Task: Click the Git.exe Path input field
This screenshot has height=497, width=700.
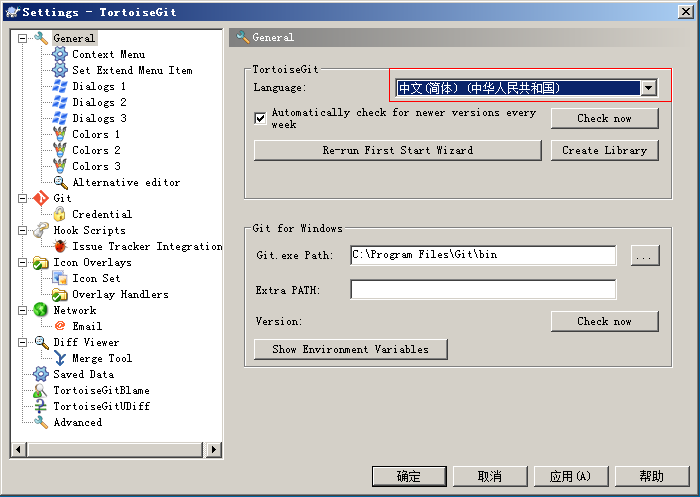Action: point(483,255)
